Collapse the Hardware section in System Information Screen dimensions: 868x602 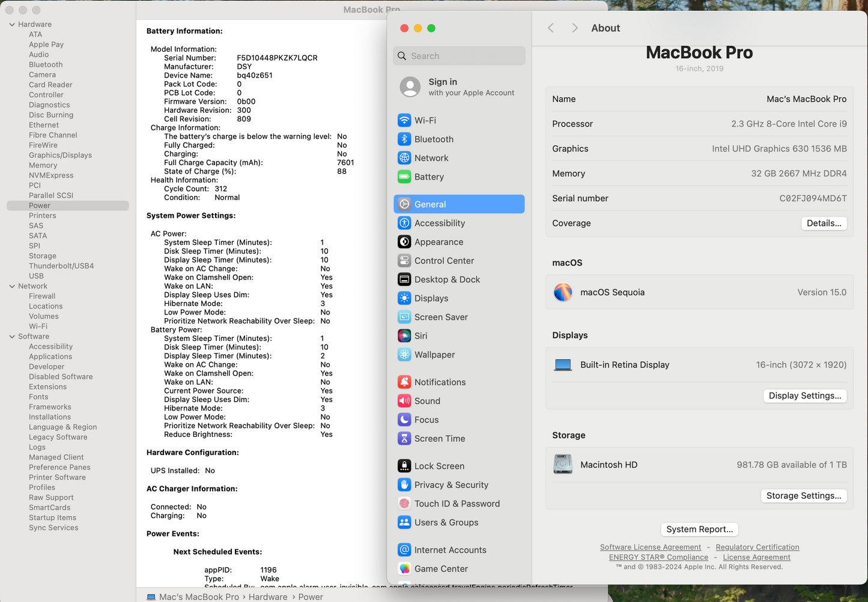point(12,24)
